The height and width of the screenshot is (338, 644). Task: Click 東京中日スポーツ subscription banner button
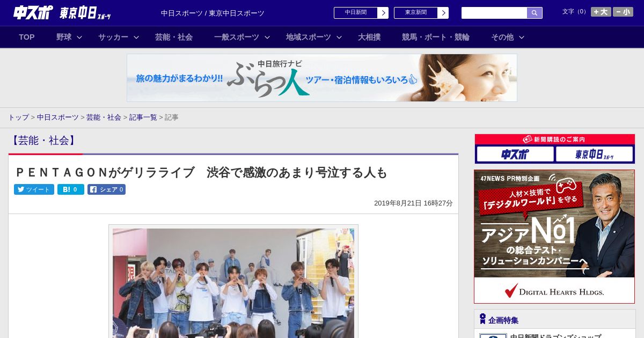pyautogui.click(x=594, y=155)
